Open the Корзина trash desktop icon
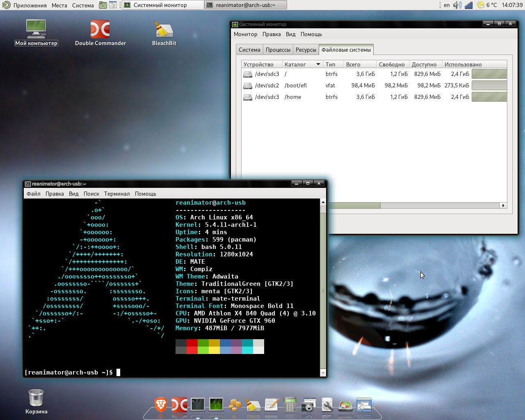This screenshot has width=525, height=420. click(36, 402)
